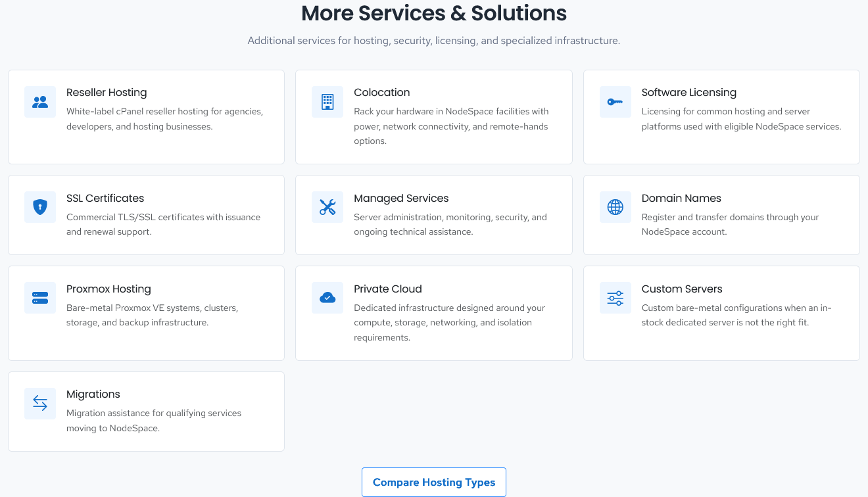
Task: Click the 'More Services & Solutions' heading
Action: click(x=434, y=12)
